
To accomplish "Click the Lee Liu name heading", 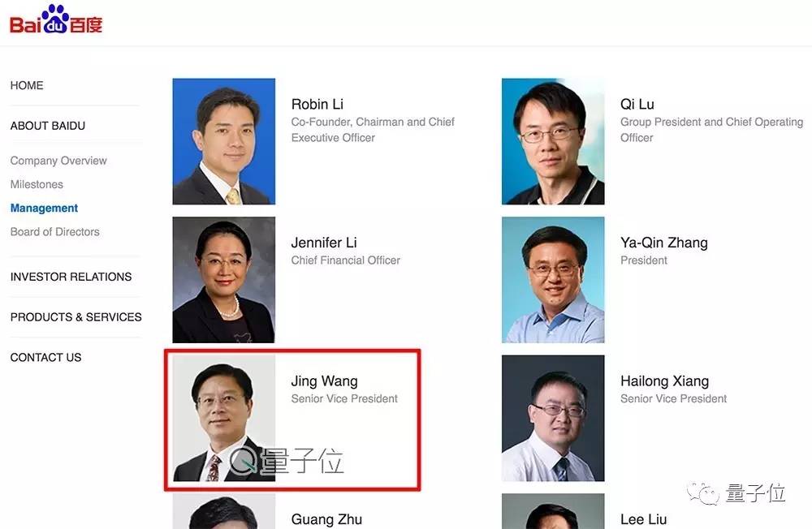I will pyautogui.click(x=644, y=519).
